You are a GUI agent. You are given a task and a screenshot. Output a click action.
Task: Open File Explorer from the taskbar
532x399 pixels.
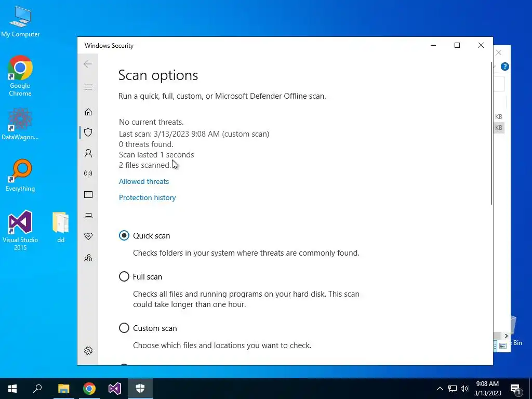coord(63,389)
